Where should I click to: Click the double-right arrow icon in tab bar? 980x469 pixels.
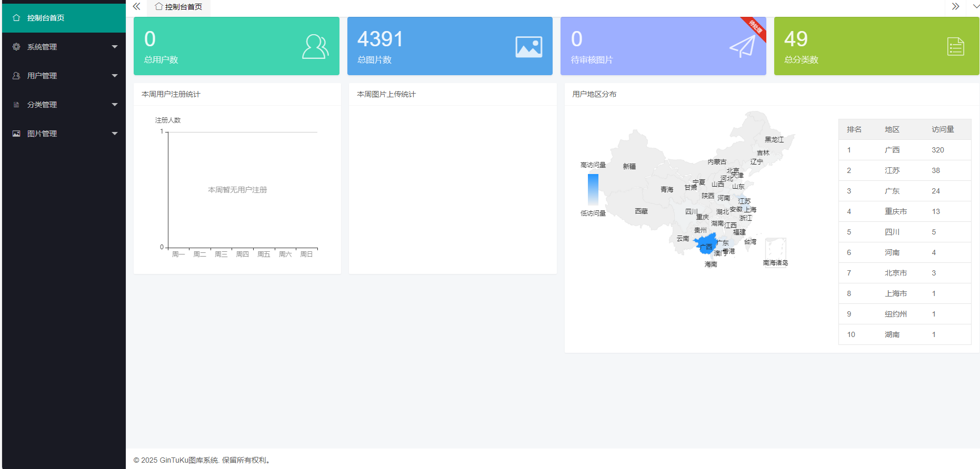tap(956, 6)
